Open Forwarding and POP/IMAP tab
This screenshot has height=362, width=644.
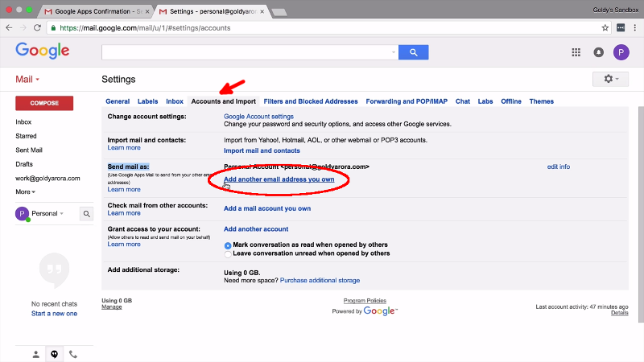(x=407, y=101)
